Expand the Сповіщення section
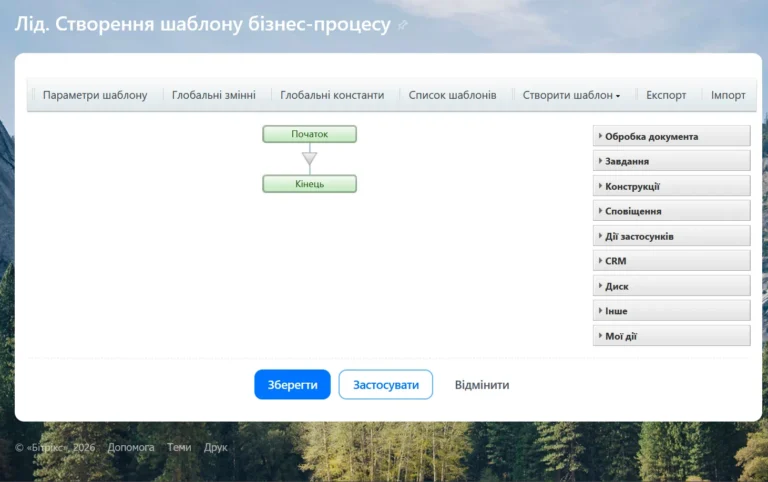This screenshot has height=482, width=768. 672,211
